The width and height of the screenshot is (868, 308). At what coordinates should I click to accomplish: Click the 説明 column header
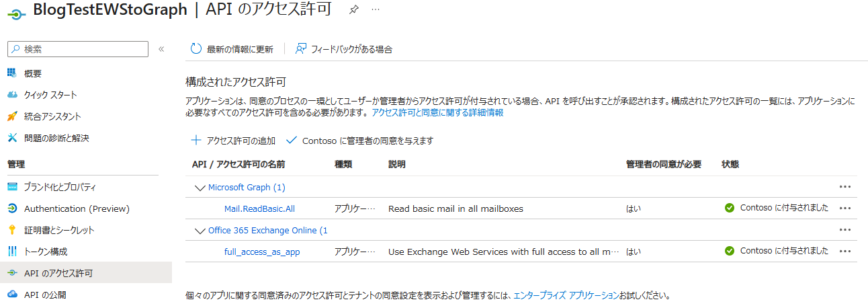[x=397, y=164]
